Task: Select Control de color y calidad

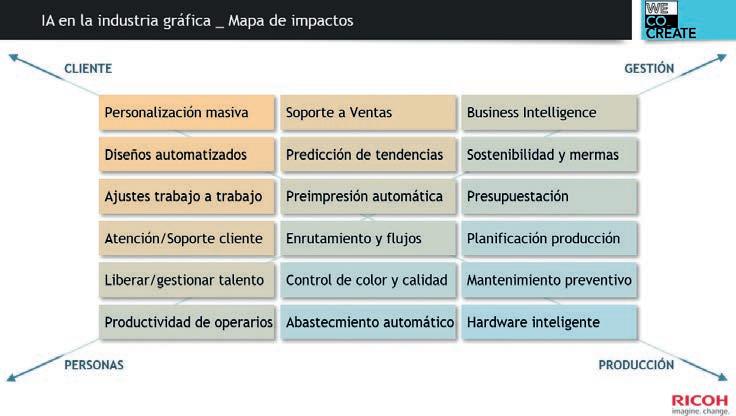Action: click(367, 281)
